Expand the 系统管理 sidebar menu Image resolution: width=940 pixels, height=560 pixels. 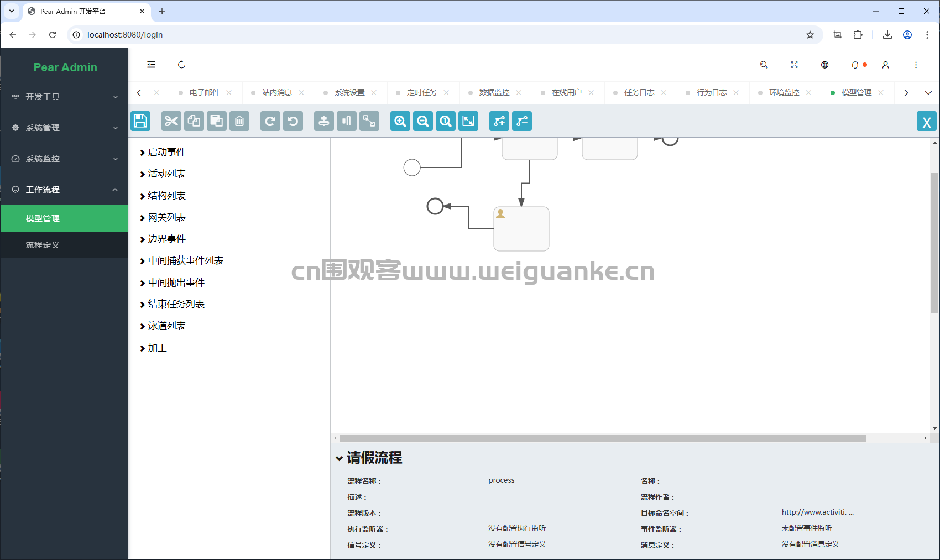64,128
